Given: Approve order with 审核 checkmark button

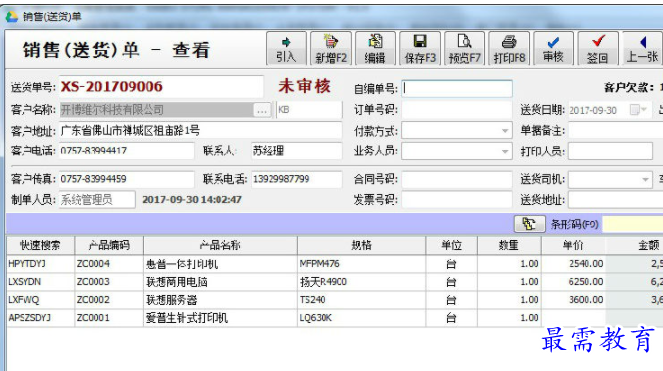Looking at the screenshot, I should coord(553,49).
